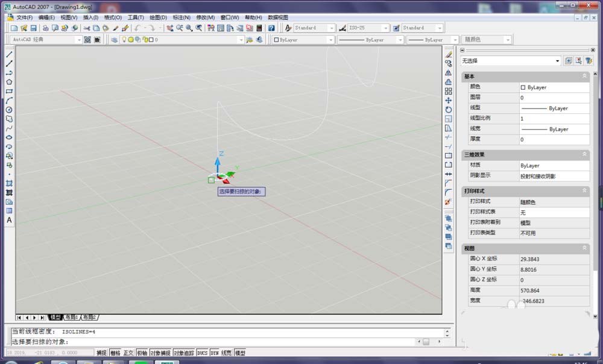Viewport: 603px width, 364px height.
Task: Open the Layer Properties Manager icon
Action: coord(115,40)
